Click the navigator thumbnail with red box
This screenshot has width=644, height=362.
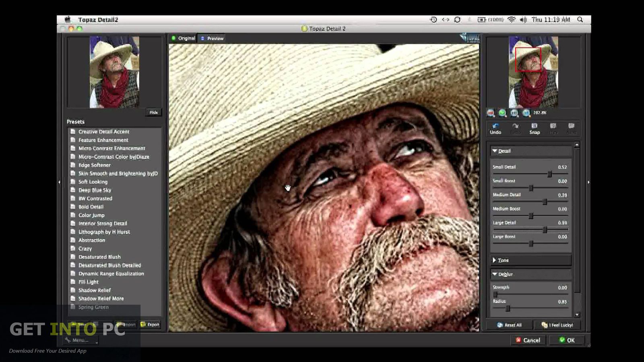pyautogui.click(x=533, y=72)
